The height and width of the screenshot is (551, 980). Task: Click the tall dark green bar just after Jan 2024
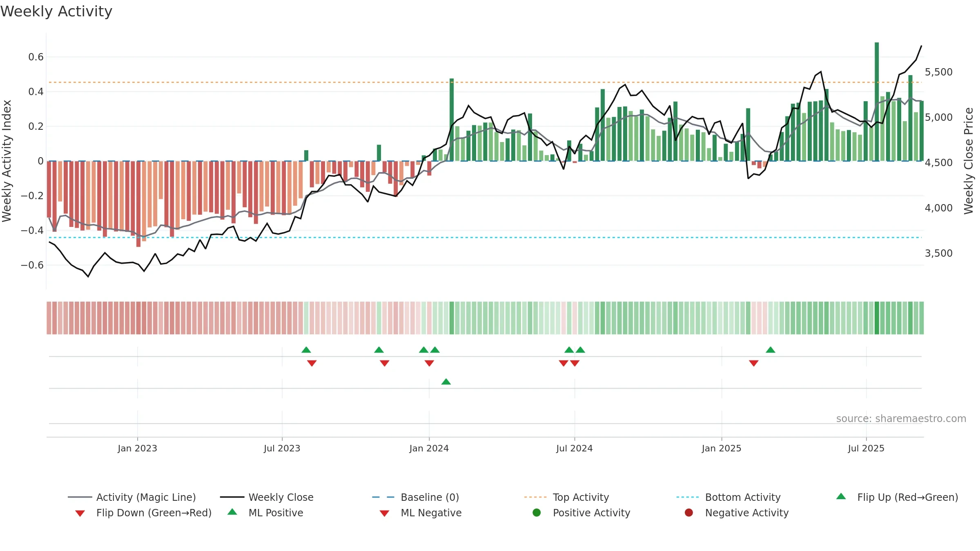point(452,120)
